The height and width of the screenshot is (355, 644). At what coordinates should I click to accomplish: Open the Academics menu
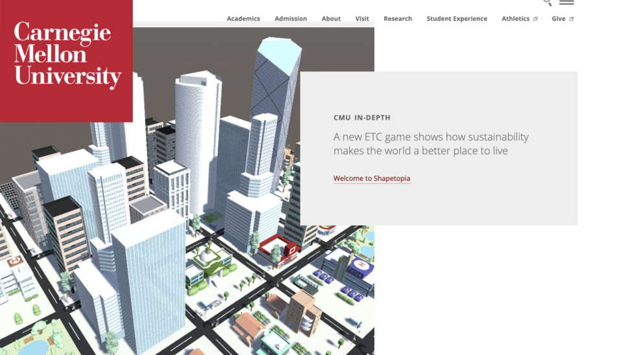[x=244, y=19]
